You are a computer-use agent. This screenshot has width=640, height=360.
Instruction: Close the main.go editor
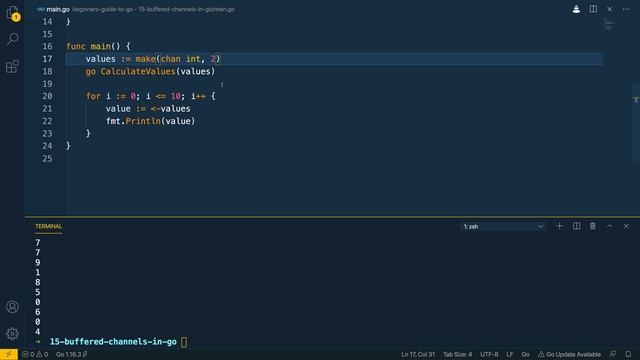pyautogui.click(x=609, y=9)
